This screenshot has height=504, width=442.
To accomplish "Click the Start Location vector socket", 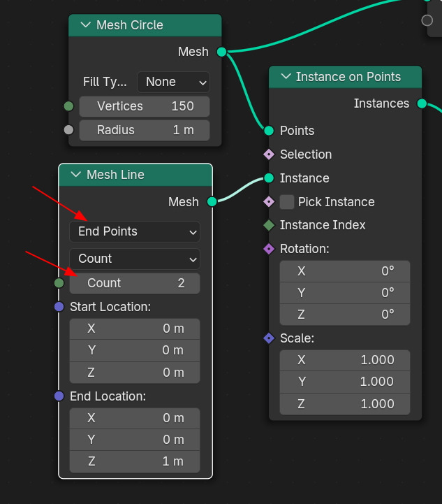I will click(x=59, y=307).
